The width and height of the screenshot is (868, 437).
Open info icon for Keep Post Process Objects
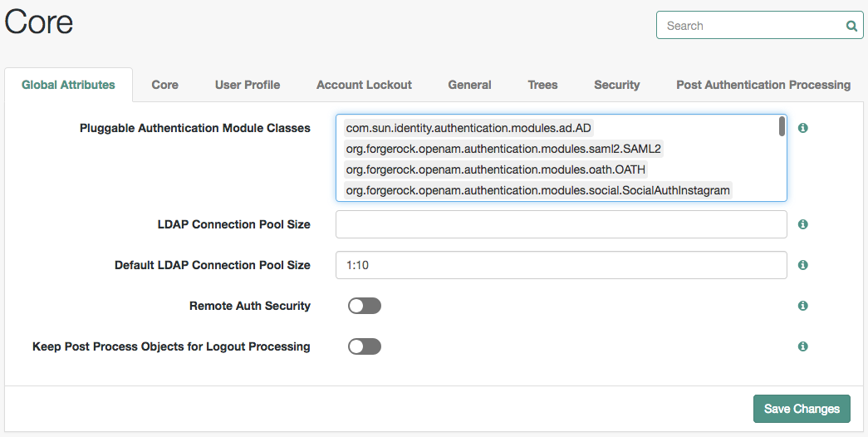click(x=802, y=346)
